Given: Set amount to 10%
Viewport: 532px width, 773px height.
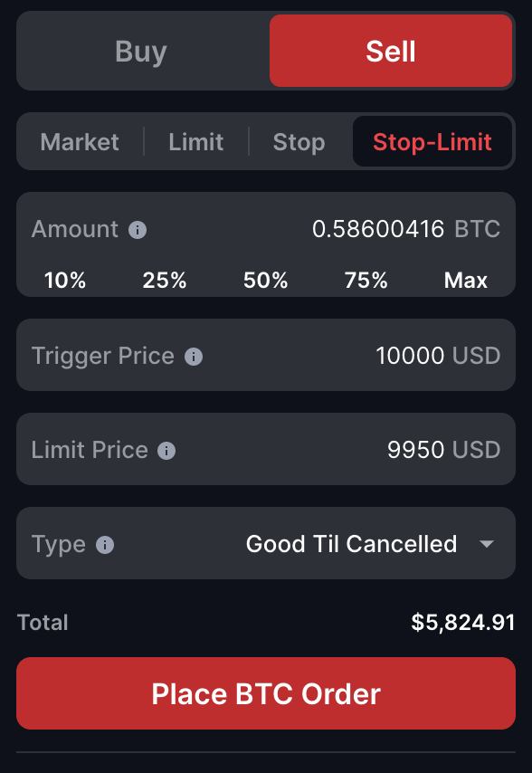Looking at the screenshot, I should pyautogui.click(x=64, y=281).
